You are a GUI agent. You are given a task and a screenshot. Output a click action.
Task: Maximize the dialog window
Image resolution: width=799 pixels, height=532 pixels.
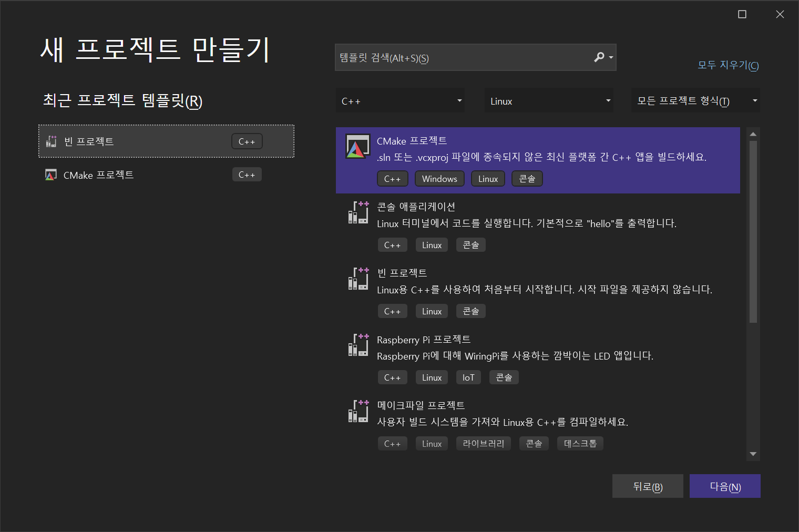(742, 14)
